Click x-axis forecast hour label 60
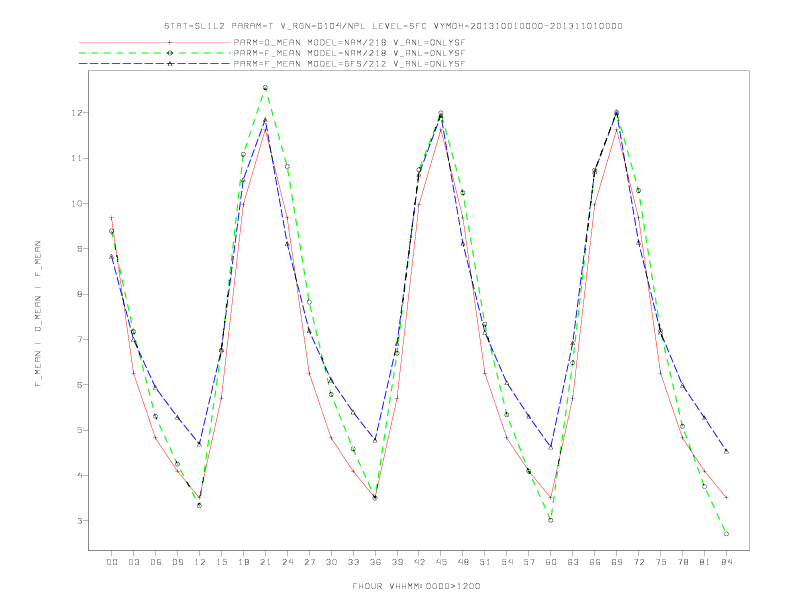 [551, 562]
